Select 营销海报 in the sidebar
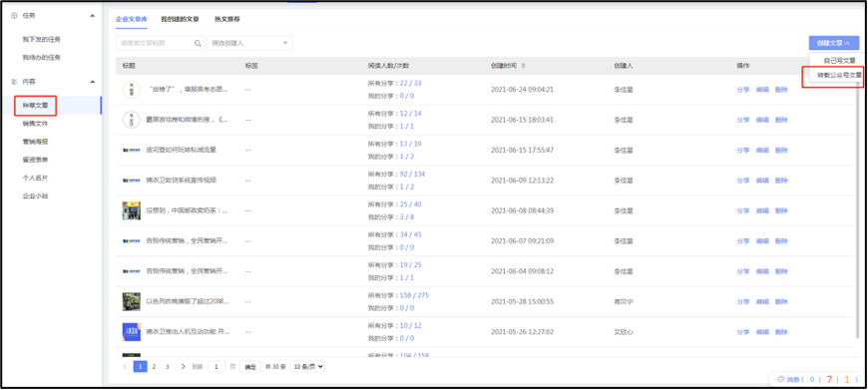This screenshot has height=390, width=868. (35, 142)
